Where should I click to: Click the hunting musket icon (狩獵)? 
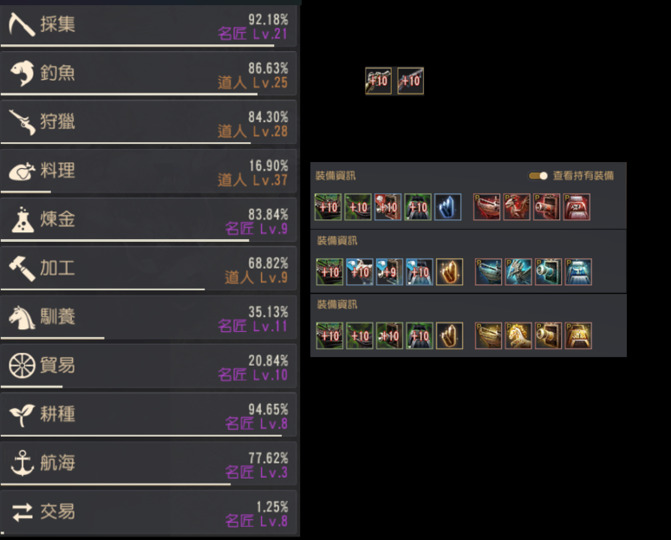pyautogui.click(x=22, y=122)
